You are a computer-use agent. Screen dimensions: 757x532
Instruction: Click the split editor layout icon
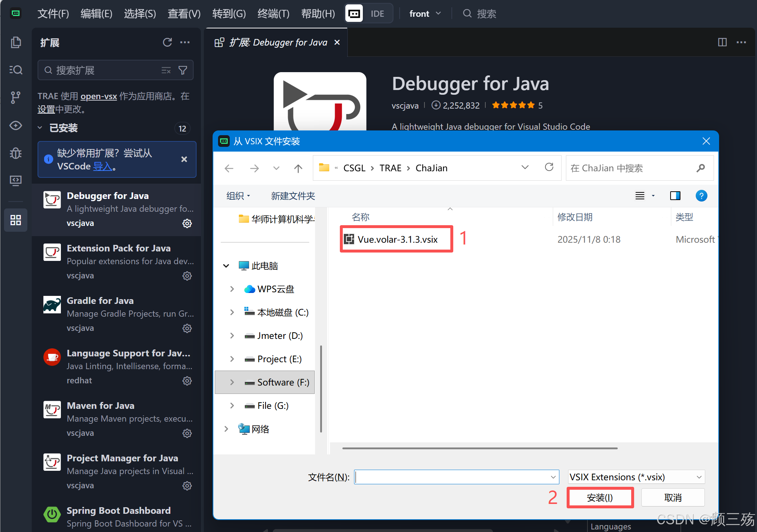pyautogui.click(x=722, y=42)
